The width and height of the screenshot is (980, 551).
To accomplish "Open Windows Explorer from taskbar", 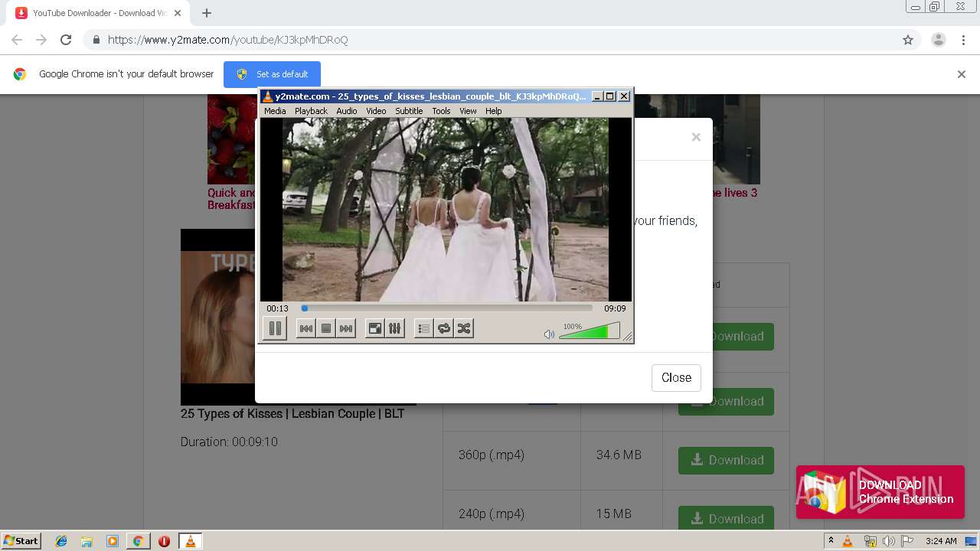I will 87,541.
